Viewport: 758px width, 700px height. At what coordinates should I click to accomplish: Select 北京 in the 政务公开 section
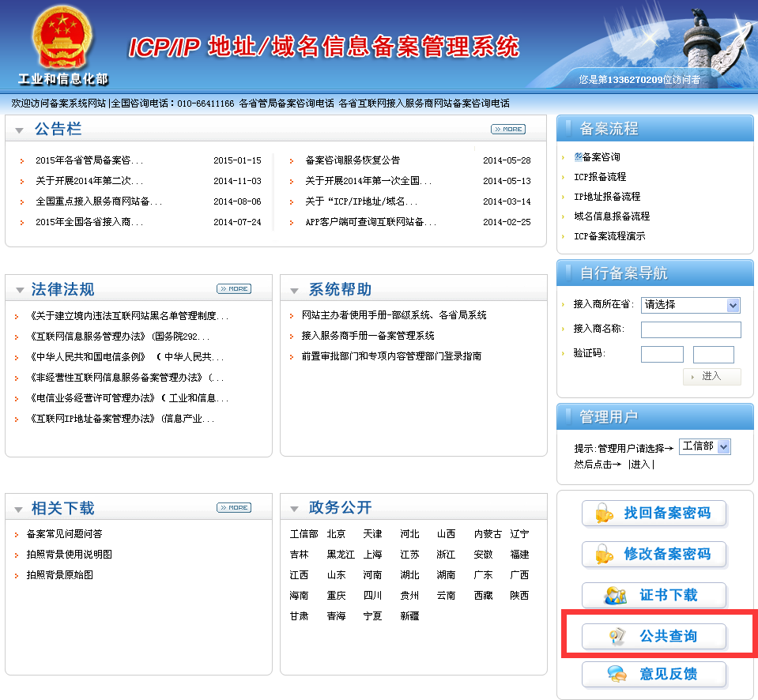click(x=336, y=533)
